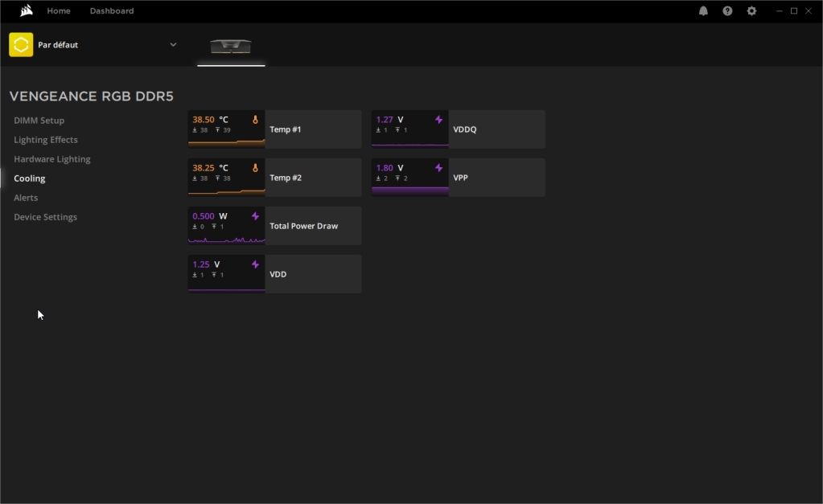Close the iCUE window

(809, 10)
